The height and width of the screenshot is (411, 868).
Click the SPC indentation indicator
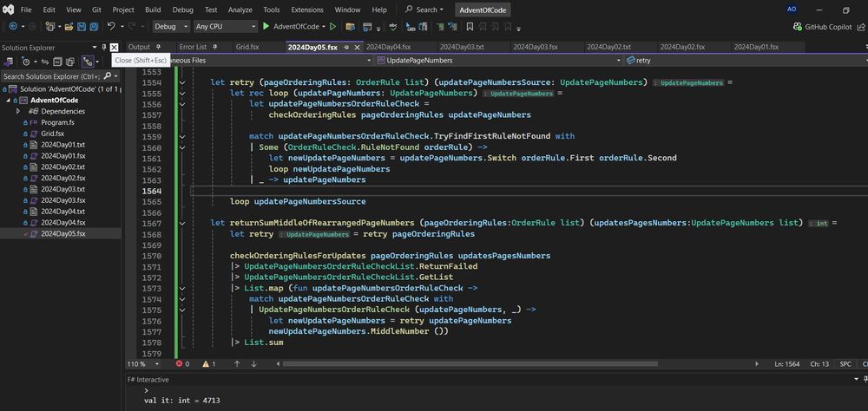[x=845, y=364]
